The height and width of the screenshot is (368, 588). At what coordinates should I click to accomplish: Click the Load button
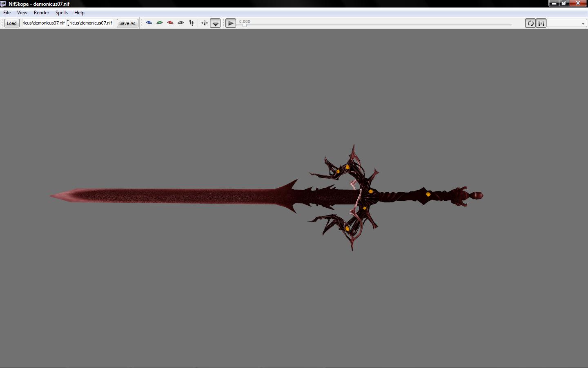click(12, 23)
